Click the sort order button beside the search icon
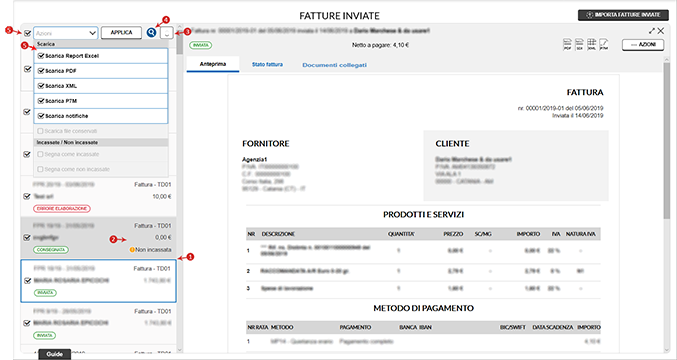Viewport: 677px width, 360px height. click(167, 33)
